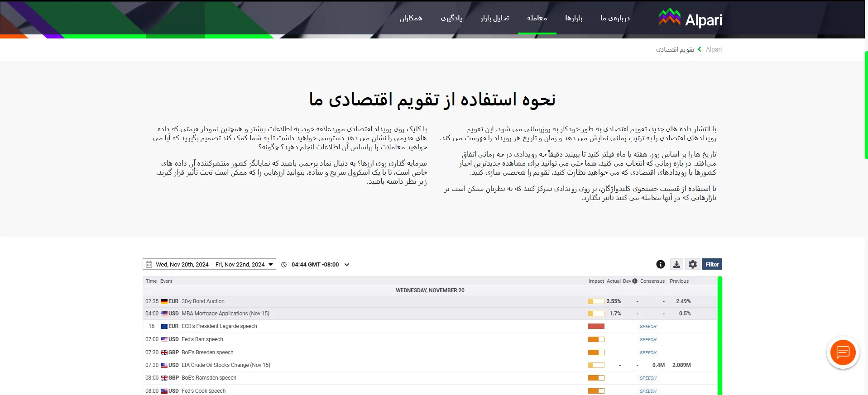Open BoE's Ramsden speech event
The image size is (868, 395).
pyautogui.click(x=209, y=378)
